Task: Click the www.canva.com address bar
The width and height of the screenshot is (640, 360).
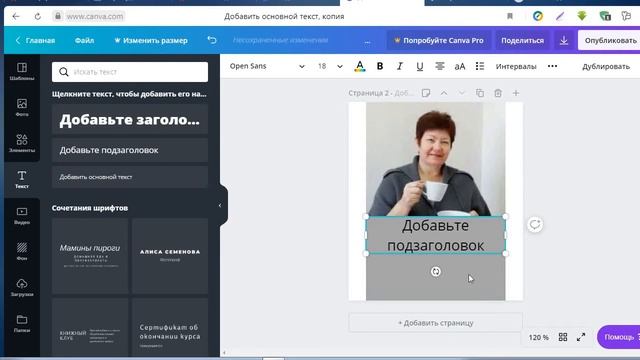Action: pyautogui.click(x=95, y=16)
